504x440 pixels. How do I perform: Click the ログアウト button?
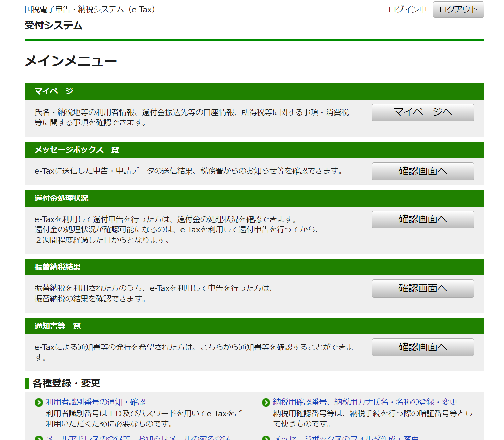(458, 10)
